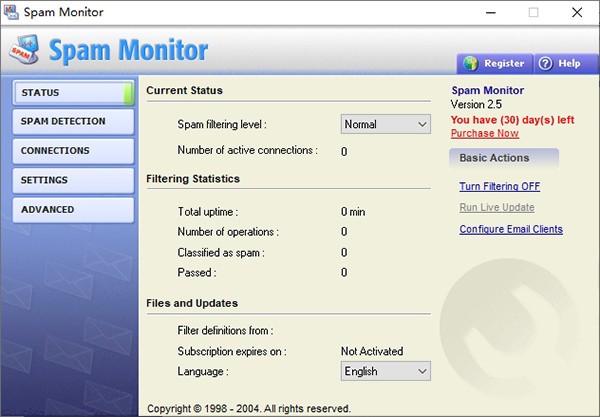Click the Purchase Now link
The width and height of the screenshot is (600, 417).
point(484,133)
